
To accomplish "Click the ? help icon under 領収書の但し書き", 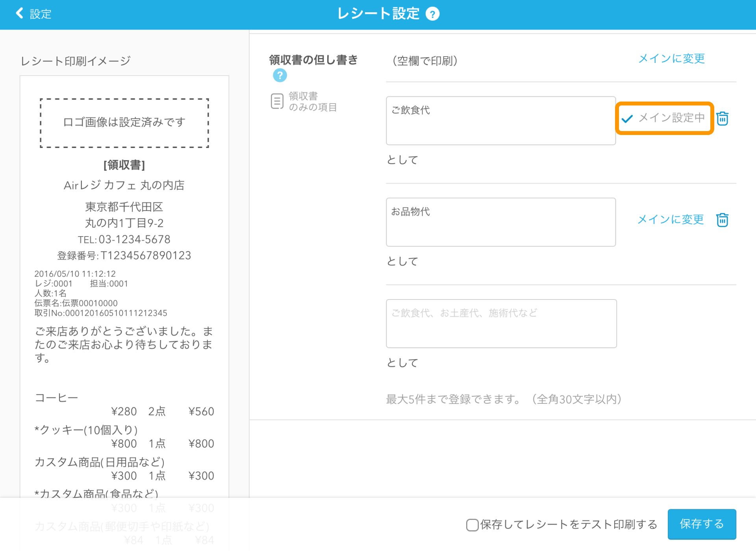I will click(x=280, y=75).
